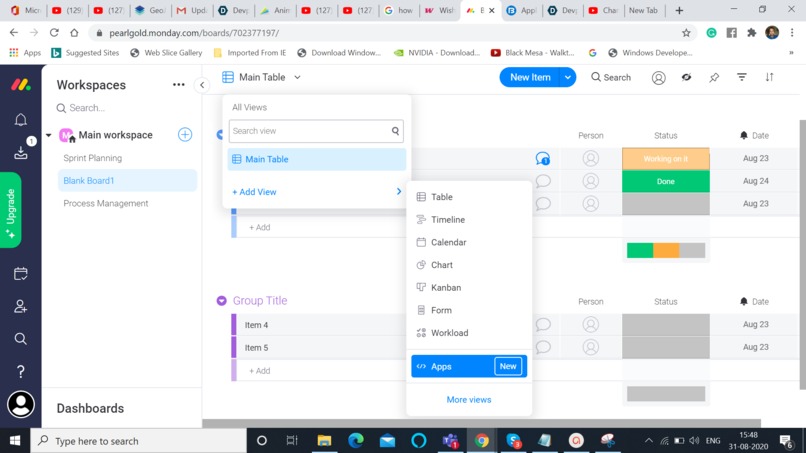Select Item 5 row name
Image resolution: width=806 pixels, height=453 pixels.
pyautogui.click(x=256, y=348)
